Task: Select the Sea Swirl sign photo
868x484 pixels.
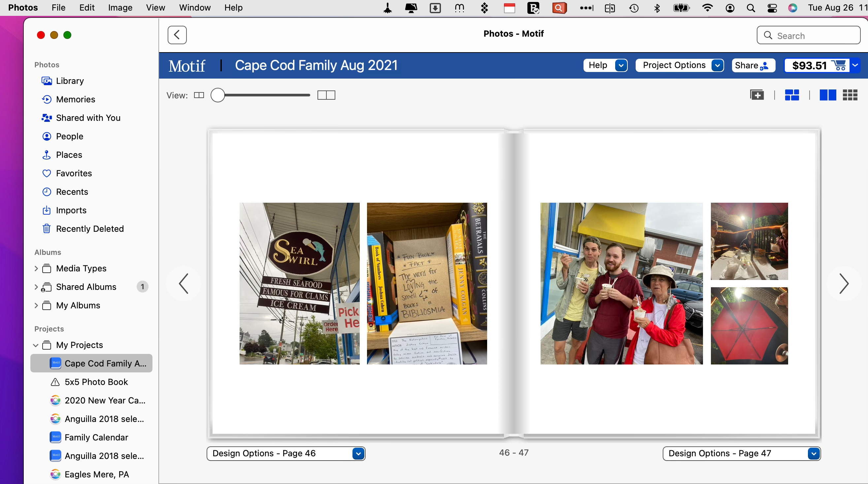Action: [x=299, y=283]
